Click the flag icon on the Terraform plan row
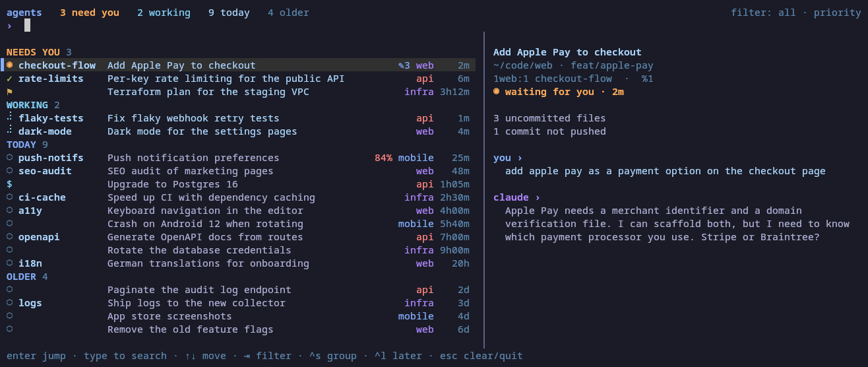 tap(9, 92)
